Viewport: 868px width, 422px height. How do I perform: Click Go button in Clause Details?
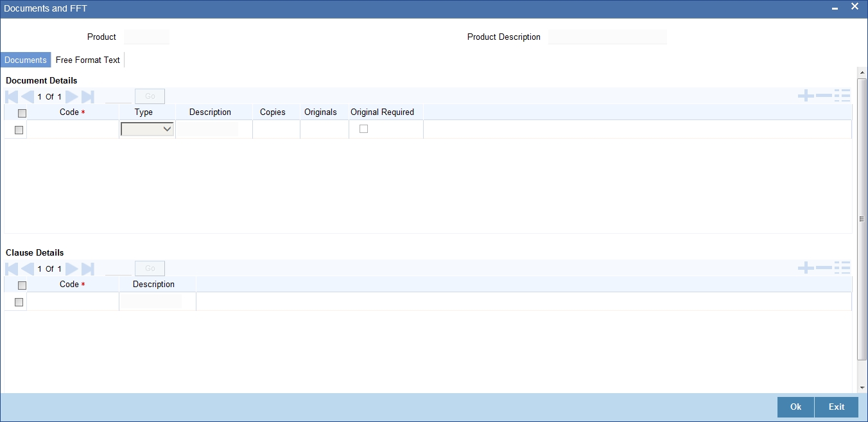150,268
